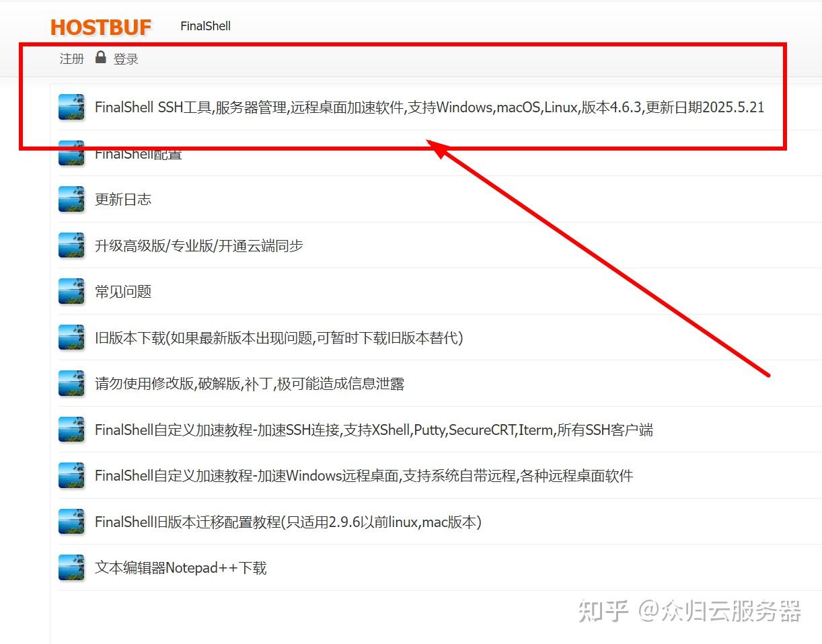Open the FinalShell SSH工具 download page link
Viewport: 822px width, 644px height.
429,107
